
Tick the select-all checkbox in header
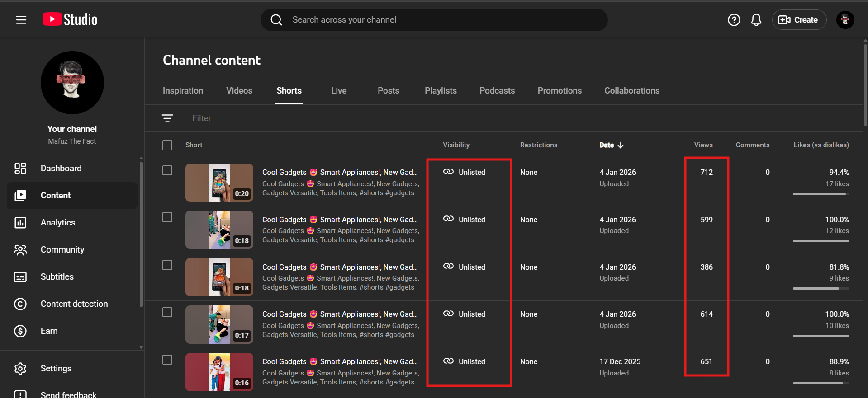167,145
